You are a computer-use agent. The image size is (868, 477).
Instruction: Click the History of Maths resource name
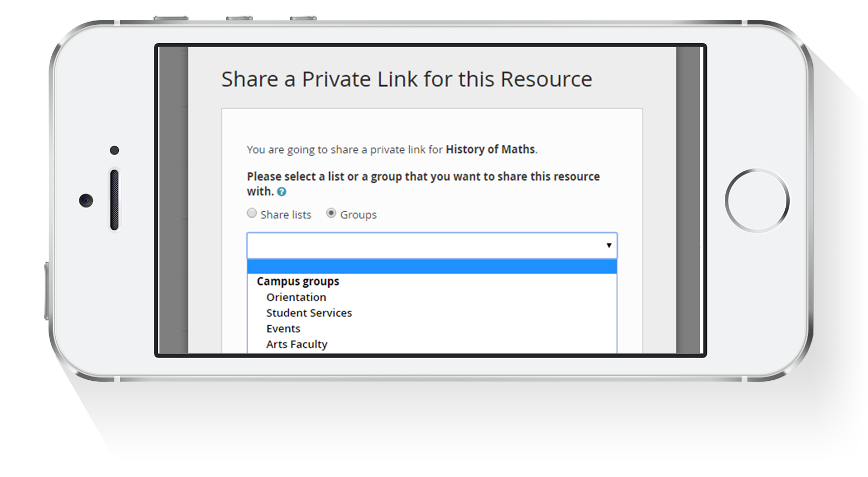[x=490, y=150]
